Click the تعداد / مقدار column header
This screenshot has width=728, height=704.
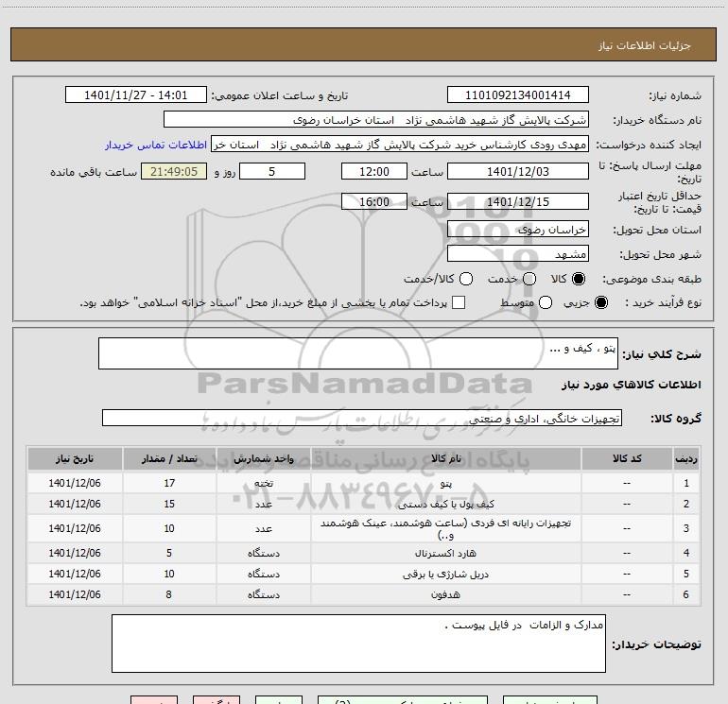[169, 458]
